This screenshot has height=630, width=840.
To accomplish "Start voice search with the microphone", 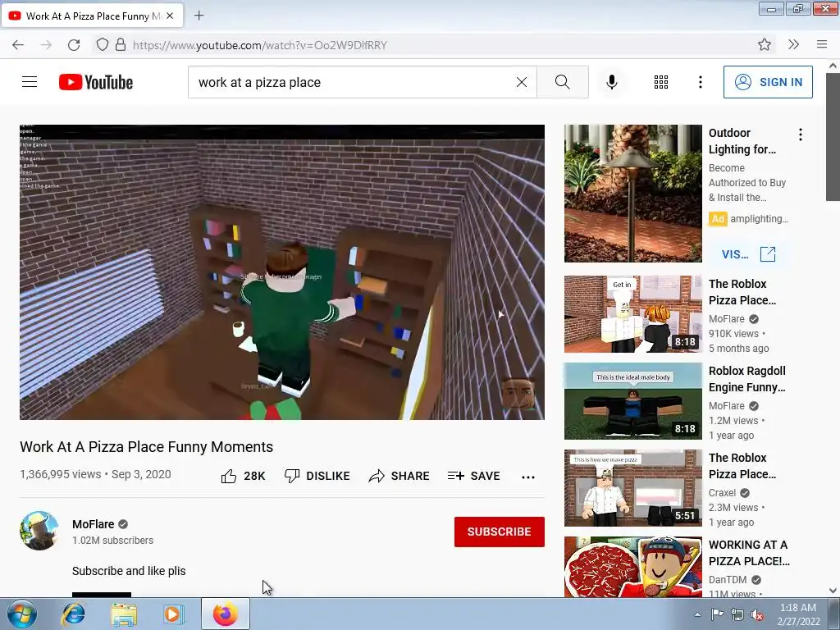I will click(x=612, y=82).
